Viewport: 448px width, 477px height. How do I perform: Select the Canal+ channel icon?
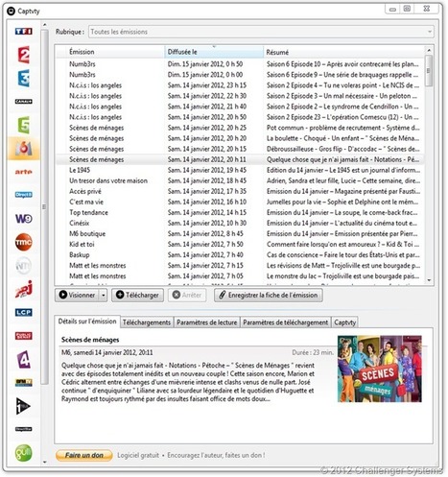pyautogui.click(x=24, y=102)
